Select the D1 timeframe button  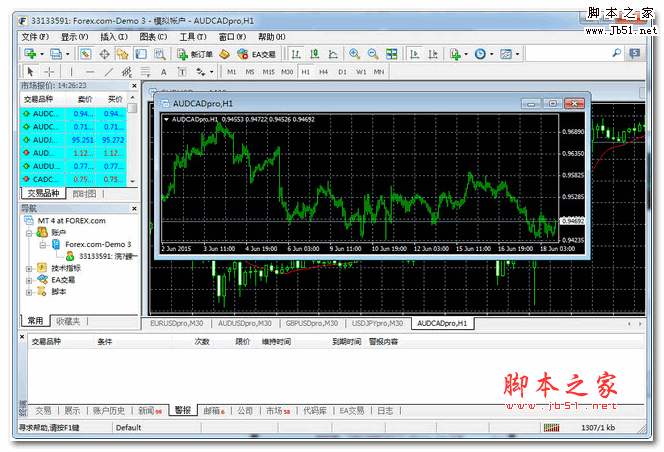pos(342,72)
